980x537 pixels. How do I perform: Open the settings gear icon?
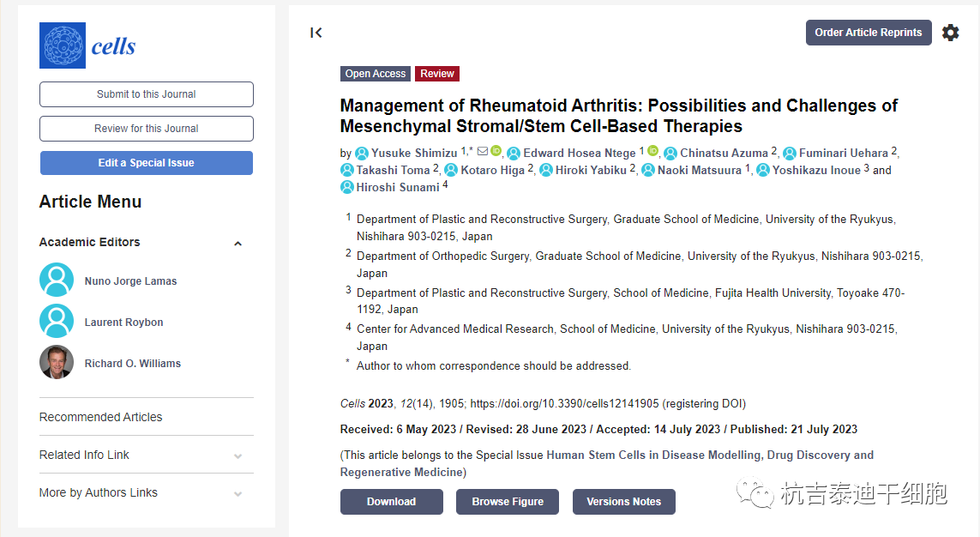coord(950,33)
